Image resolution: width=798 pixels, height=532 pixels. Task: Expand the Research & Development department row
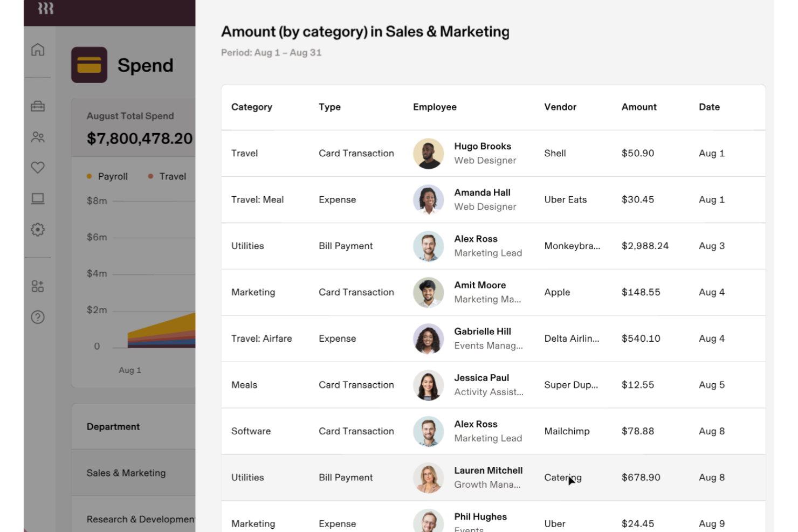point(140,519)
